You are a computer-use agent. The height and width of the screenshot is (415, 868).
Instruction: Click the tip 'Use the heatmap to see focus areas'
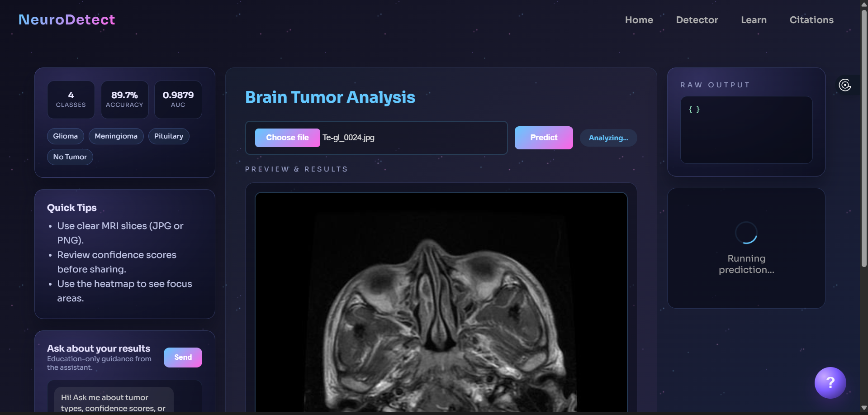point(124,291)
